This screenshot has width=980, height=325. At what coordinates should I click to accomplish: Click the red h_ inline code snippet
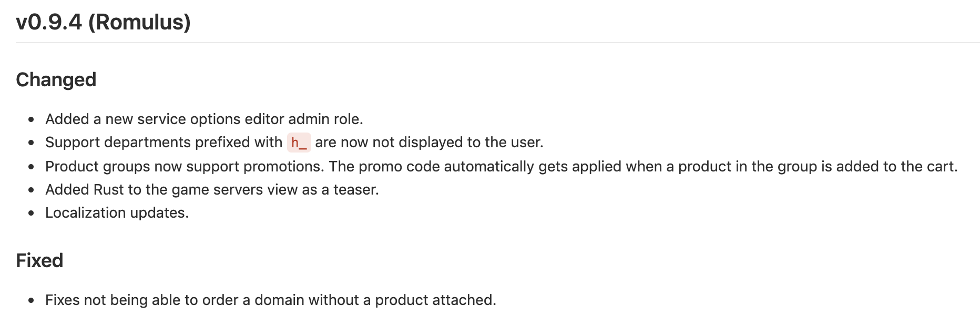tap(299, 143)
